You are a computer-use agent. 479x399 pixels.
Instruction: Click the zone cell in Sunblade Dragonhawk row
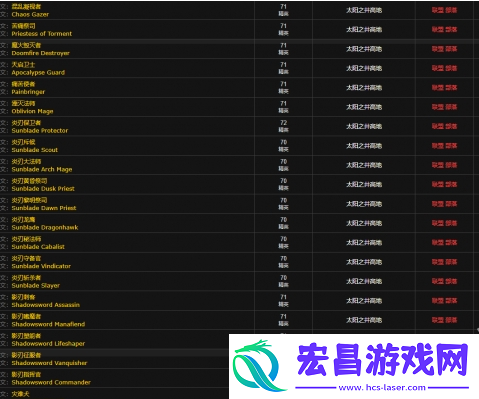[x=364, y=223]
